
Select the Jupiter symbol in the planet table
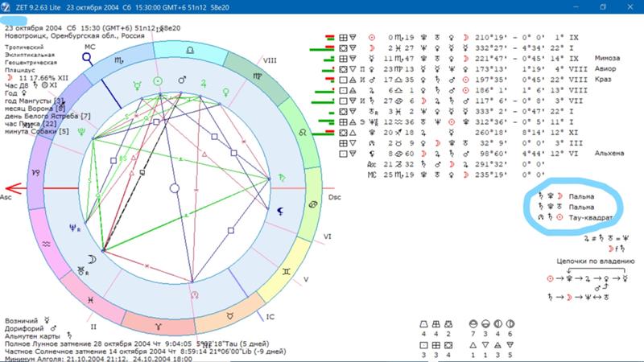[371, 90]
